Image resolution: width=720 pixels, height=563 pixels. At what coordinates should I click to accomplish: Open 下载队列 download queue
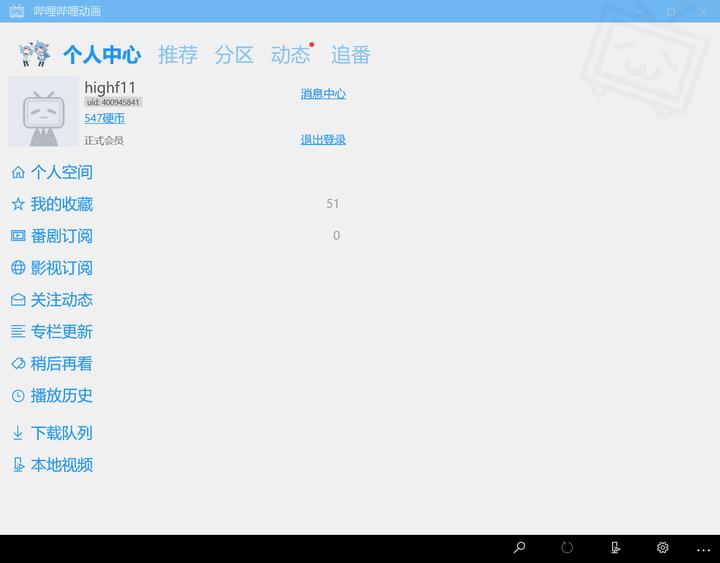[62, 433]
